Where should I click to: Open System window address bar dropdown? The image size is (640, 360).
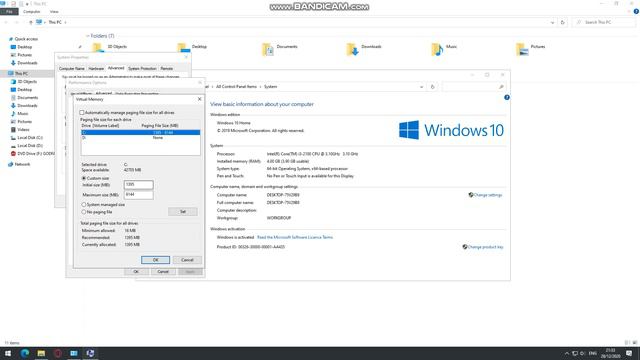[421, 87]
